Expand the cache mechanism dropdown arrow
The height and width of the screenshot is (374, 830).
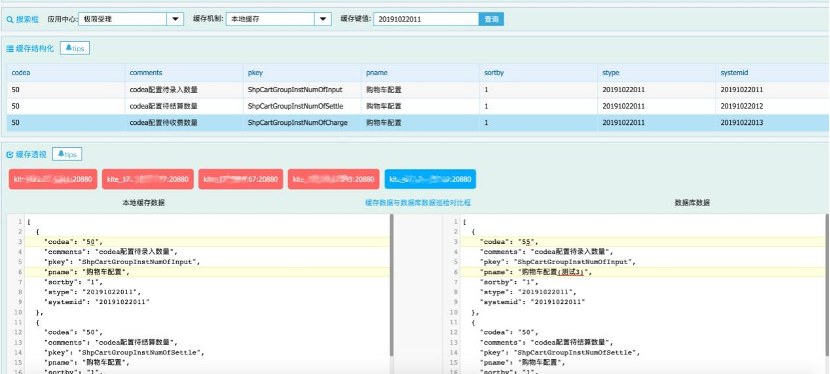323,20
